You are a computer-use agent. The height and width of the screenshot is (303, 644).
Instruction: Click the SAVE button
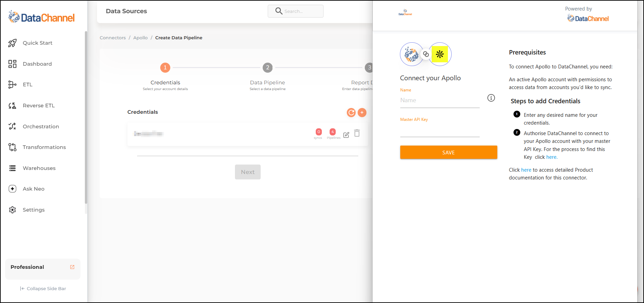click(449, 152)
